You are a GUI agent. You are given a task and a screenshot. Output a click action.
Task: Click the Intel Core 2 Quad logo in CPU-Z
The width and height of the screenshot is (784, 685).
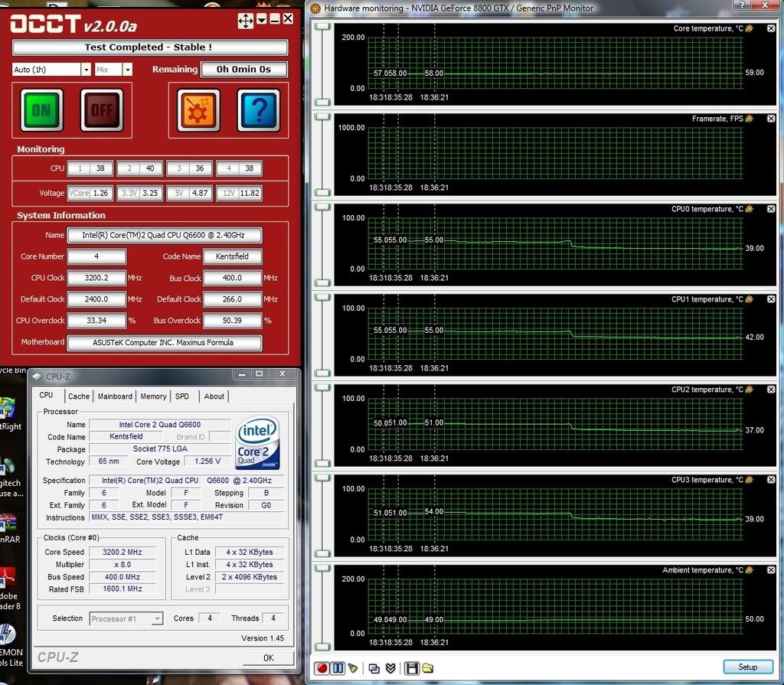click(x=257, y=443)
